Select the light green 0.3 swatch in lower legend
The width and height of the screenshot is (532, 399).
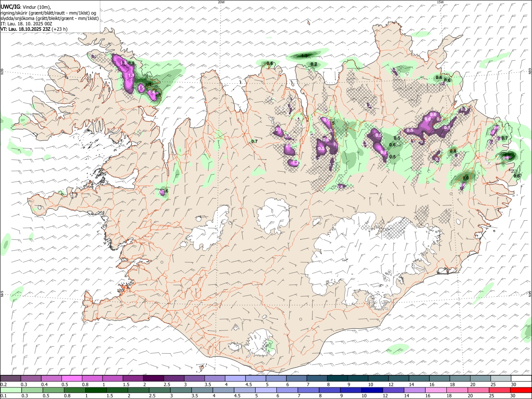(32, 390)
